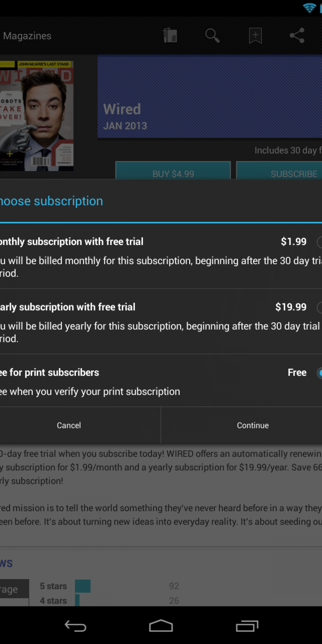Tap the Magazines title in header

click(27, 36)
